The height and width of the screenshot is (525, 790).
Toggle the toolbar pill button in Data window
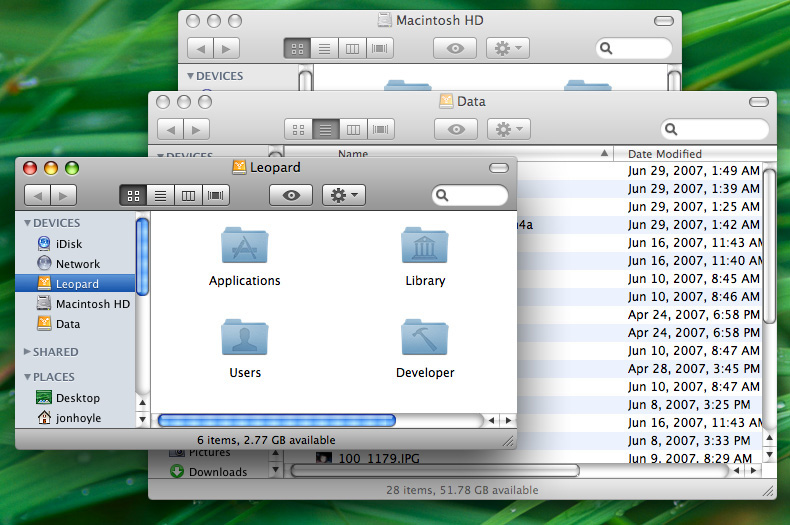click(x=759, y=102)
